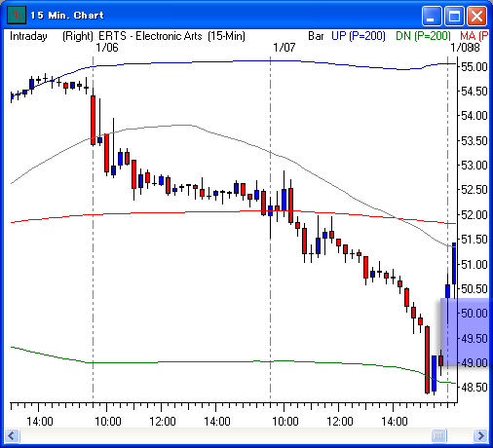Click the 12:00 time label on 1/07

(339, 422)
